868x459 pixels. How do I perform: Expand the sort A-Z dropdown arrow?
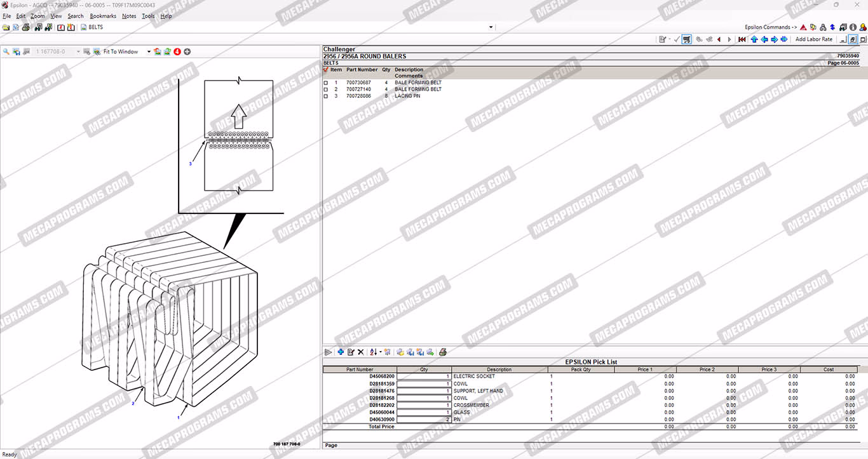381,352
